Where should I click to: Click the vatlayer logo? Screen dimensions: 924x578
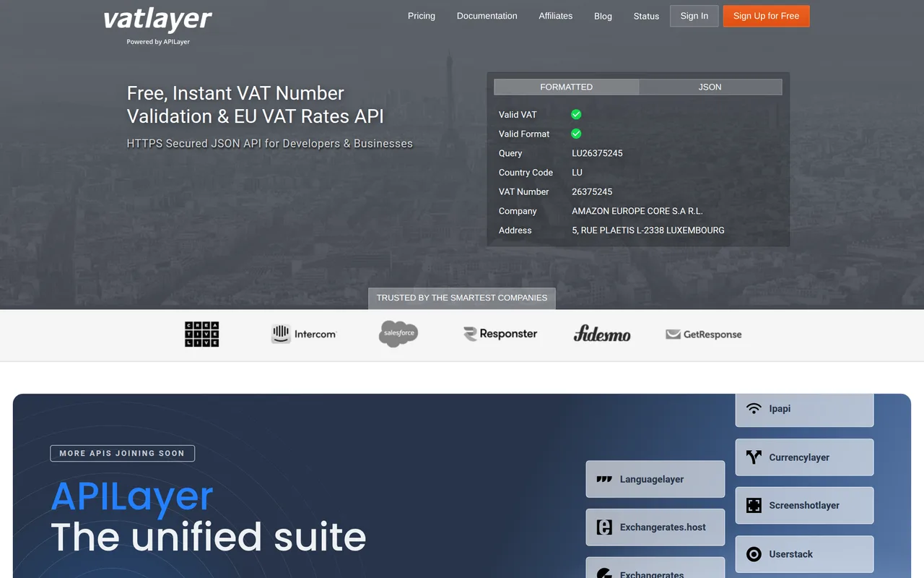coord(157,20)
